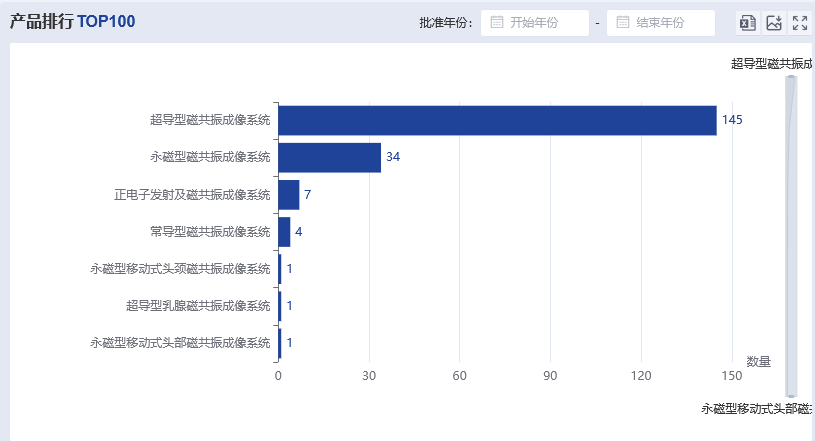Click the calendar icon in 开始年份 field
The image size is (815, 441).
coord(497,22)
